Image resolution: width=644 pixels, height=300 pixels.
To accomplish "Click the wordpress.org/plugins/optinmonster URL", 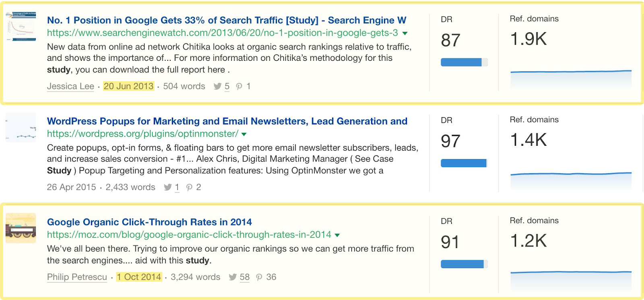I will point(142,134).
